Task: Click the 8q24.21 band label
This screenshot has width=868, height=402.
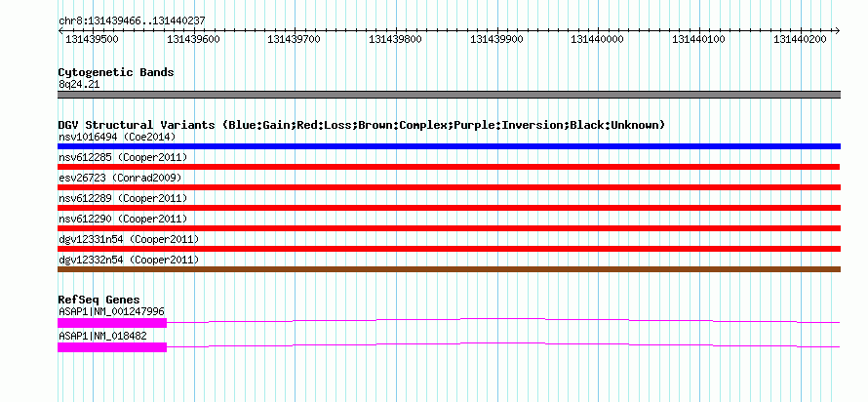Action: (79, 85)
